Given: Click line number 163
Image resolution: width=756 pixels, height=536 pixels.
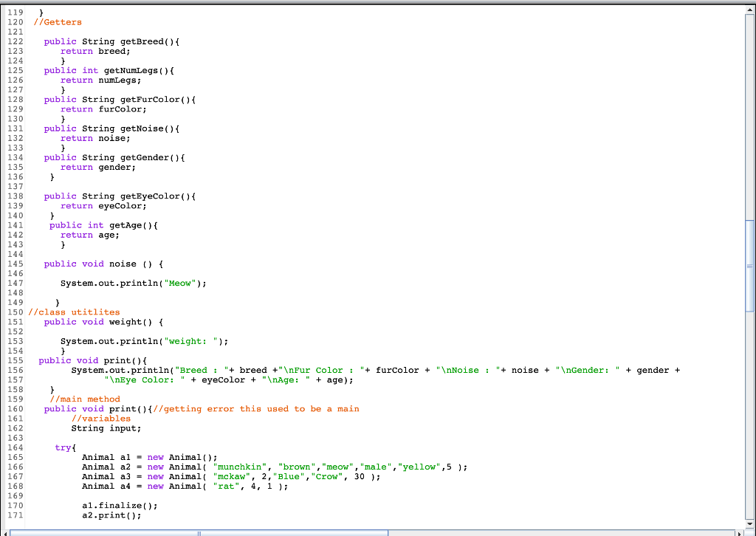Looking at the screenshot, I should pyautogui.click(x=15, y=438).
